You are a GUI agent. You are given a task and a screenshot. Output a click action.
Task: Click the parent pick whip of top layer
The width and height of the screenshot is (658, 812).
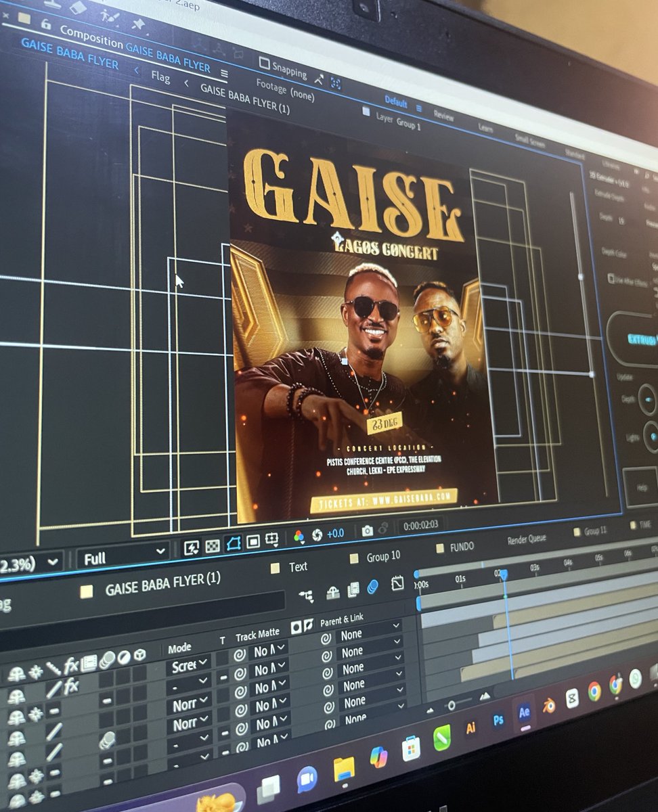[326, 638]
